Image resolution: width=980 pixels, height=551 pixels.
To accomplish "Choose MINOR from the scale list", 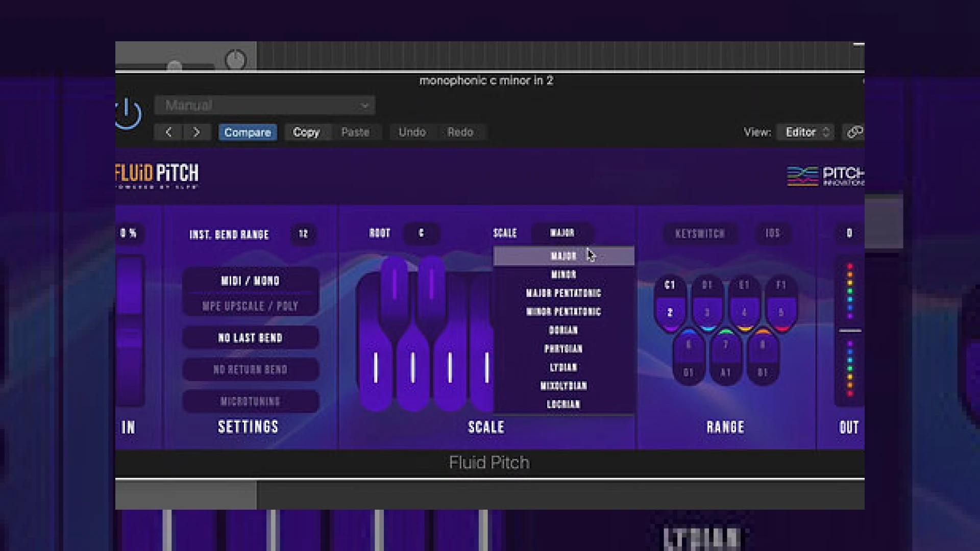I will point(563,274).
